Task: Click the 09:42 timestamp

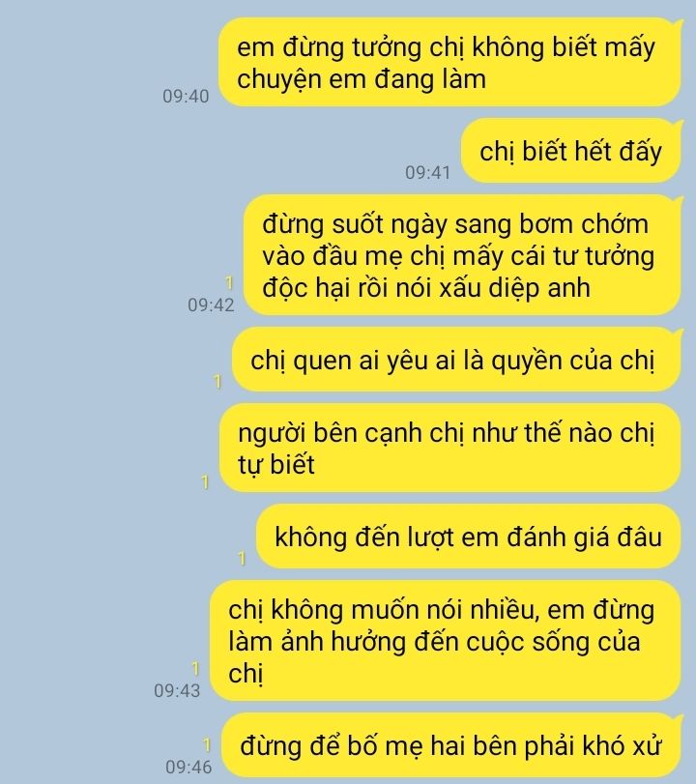Action: (x=211, y=305)
